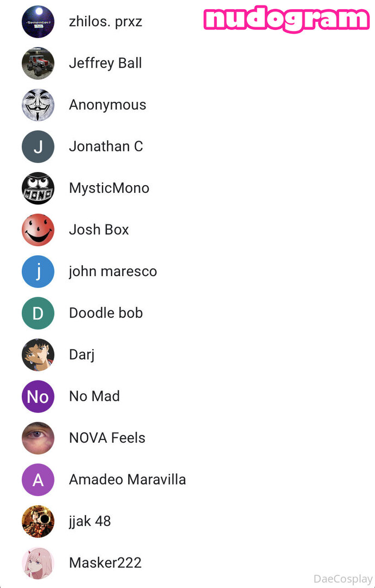375x588 pixels.
Task: Select the Masker222 name label
Action: (105, 562)
